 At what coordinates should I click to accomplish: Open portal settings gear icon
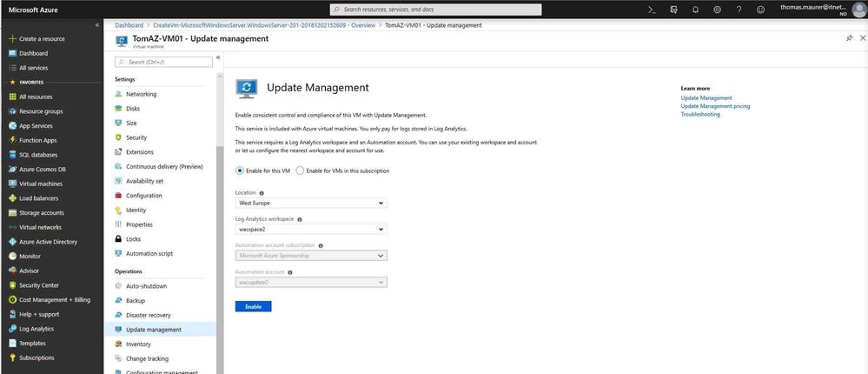(x=717, y=10)
